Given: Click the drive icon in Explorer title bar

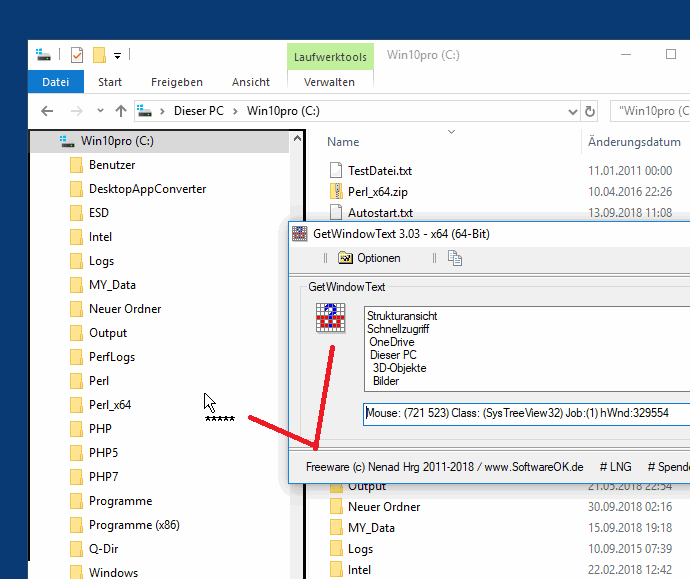Looking at the screenshot, I should (43, 55).
